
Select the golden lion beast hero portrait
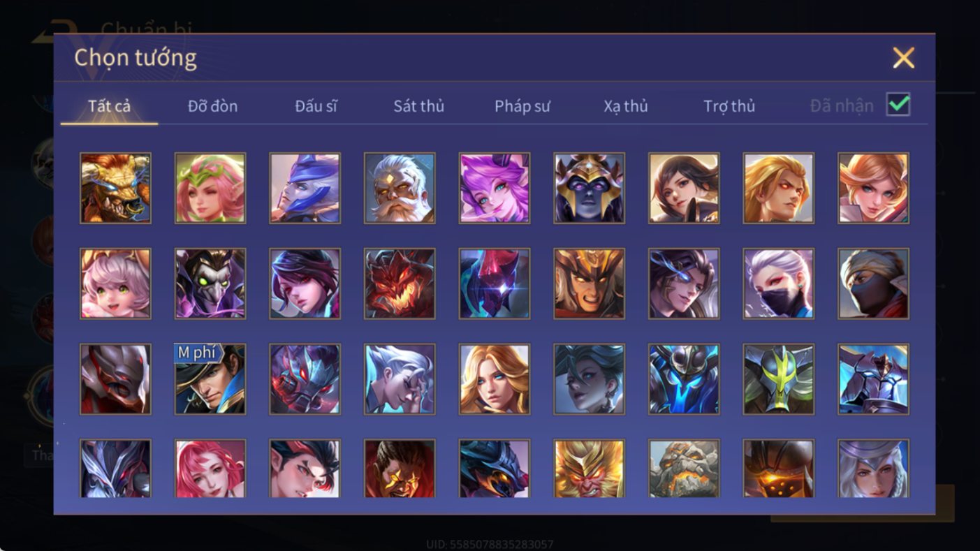[115, 189]
